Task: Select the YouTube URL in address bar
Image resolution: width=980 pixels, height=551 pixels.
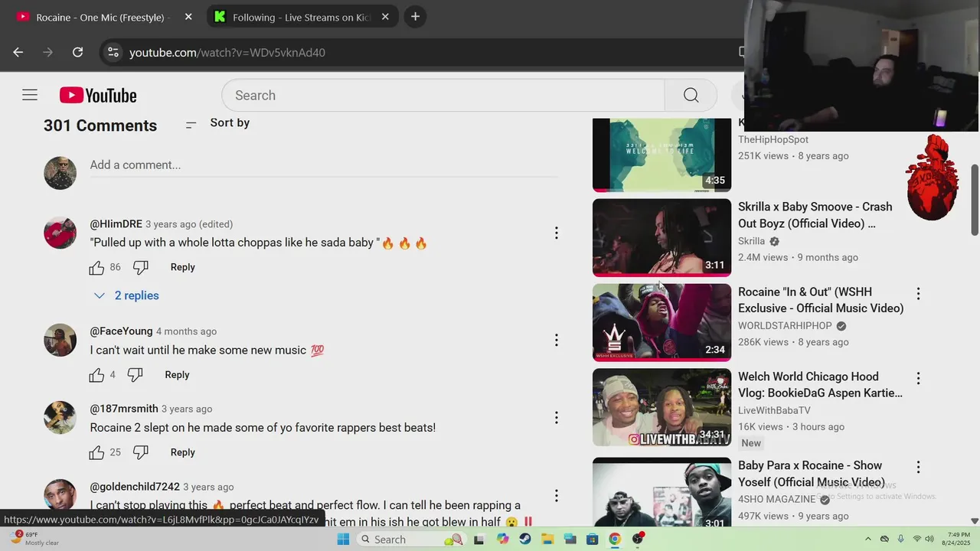Action: 227,53
